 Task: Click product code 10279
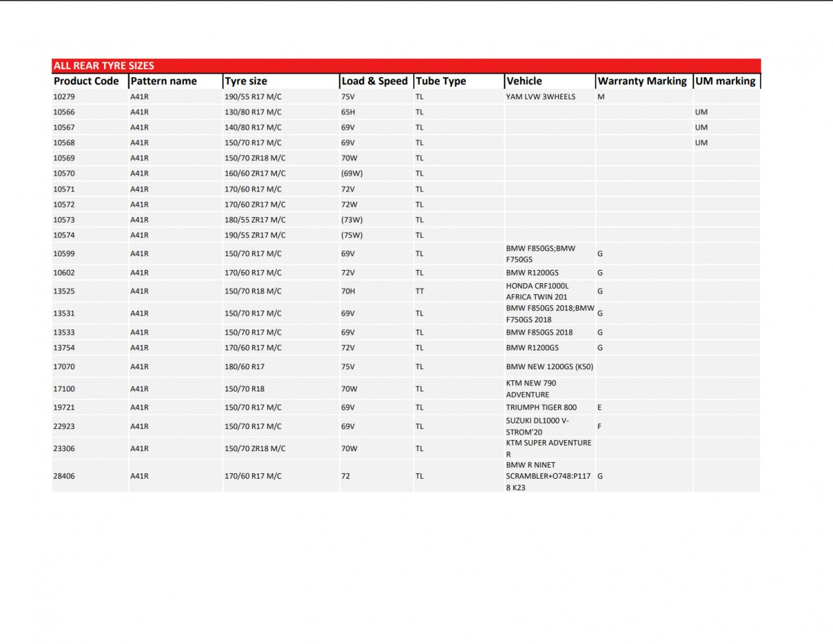[x=64, y=97]
